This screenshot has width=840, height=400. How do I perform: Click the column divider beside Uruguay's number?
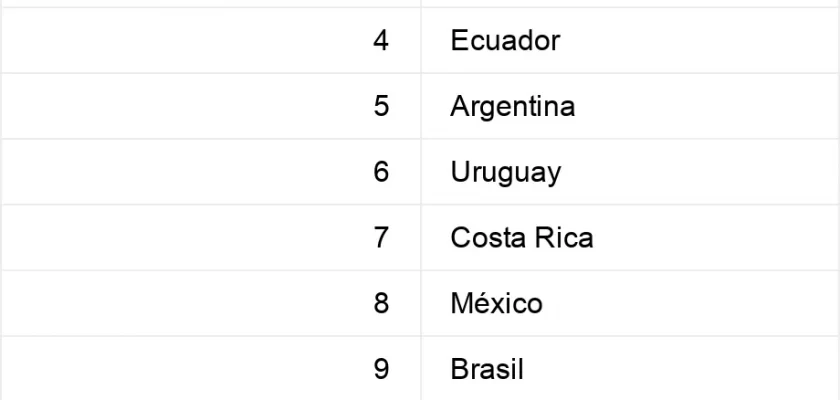[421, 172]
